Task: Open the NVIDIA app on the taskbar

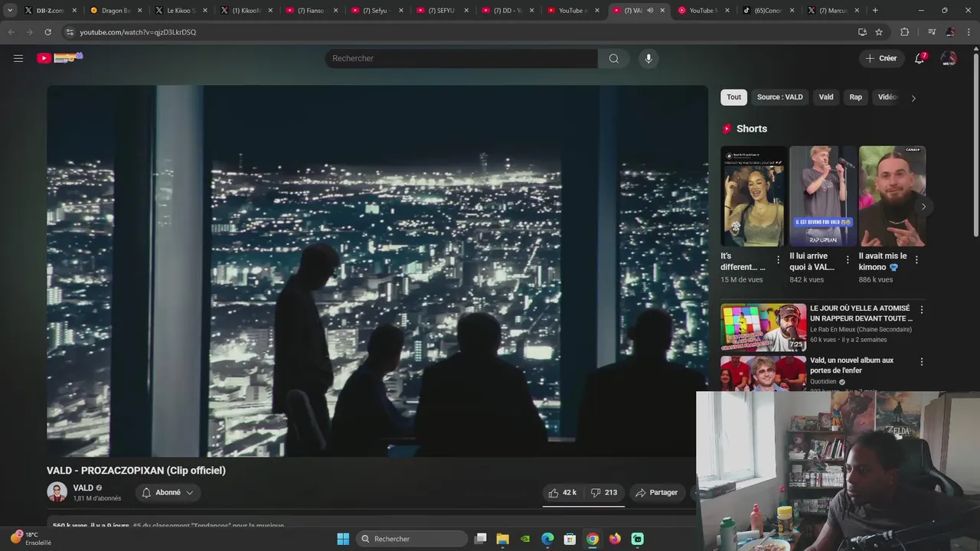Action: click(x=525, y=539)
